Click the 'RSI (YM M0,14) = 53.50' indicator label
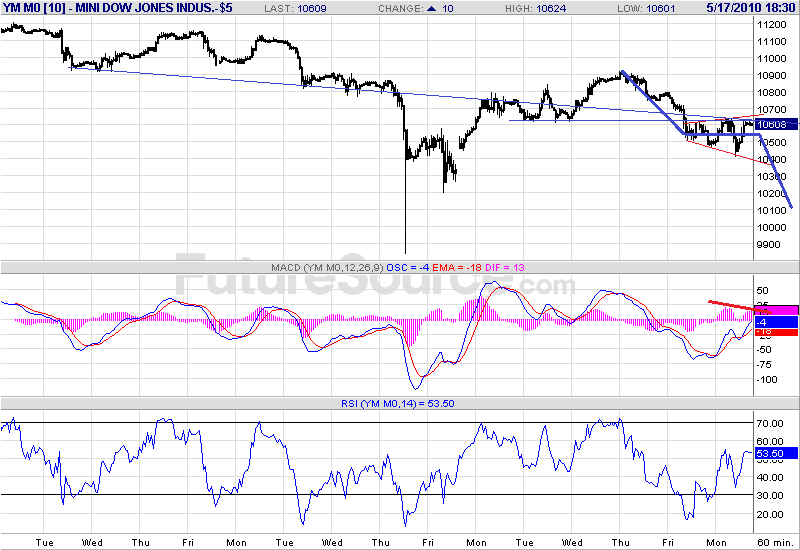 (397, 404)
